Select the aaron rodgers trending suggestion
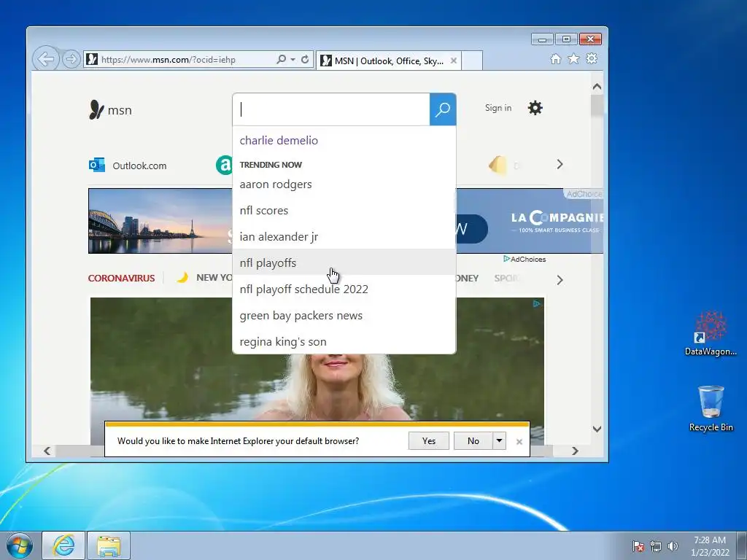 click(344, 184)
